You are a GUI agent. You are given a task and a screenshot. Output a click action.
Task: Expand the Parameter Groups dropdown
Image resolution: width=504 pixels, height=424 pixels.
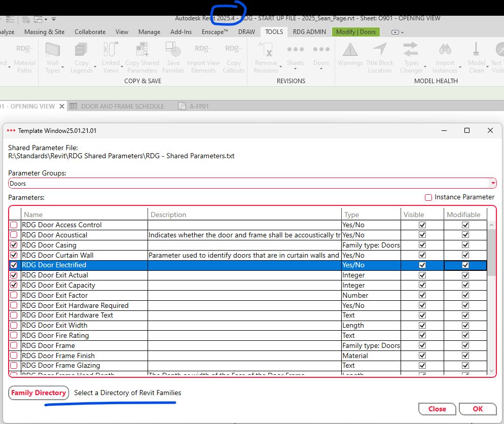click(493, 183)
